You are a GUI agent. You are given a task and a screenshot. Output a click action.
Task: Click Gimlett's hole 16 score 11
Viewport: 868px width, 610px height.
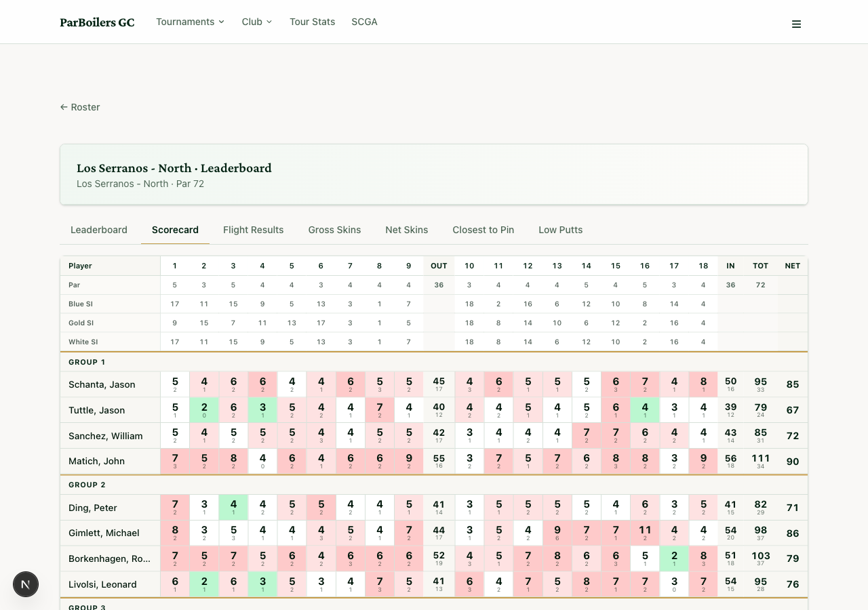[x=645, y=533]
